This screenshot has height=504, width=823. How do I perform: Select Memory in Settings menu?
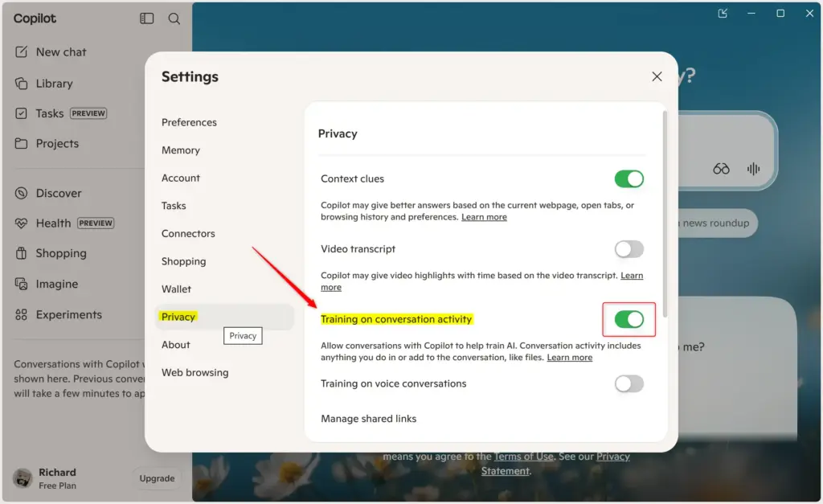[x=181, y=150]
